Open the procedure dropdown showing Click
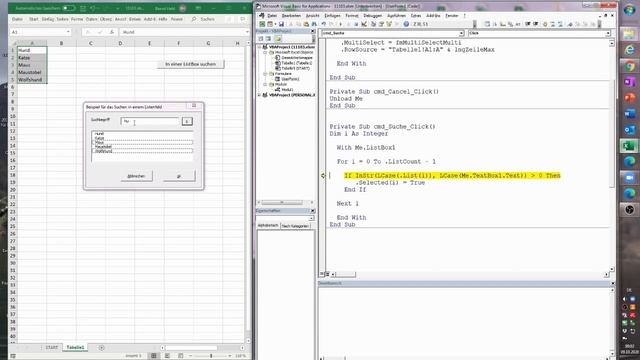The height and width of the screenshot is (360, 640). [x=608, y=33]
